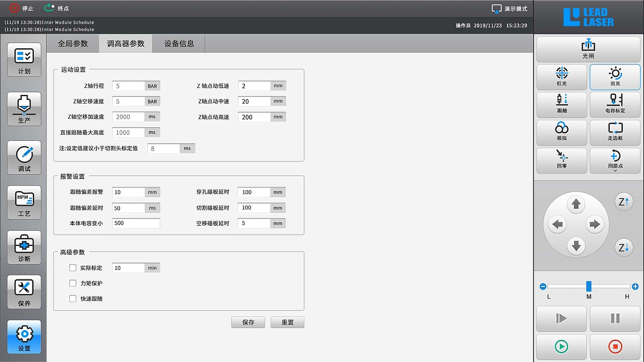644x362 pixels.
Task: Click the green start button
Action: (x=561, y=346)
